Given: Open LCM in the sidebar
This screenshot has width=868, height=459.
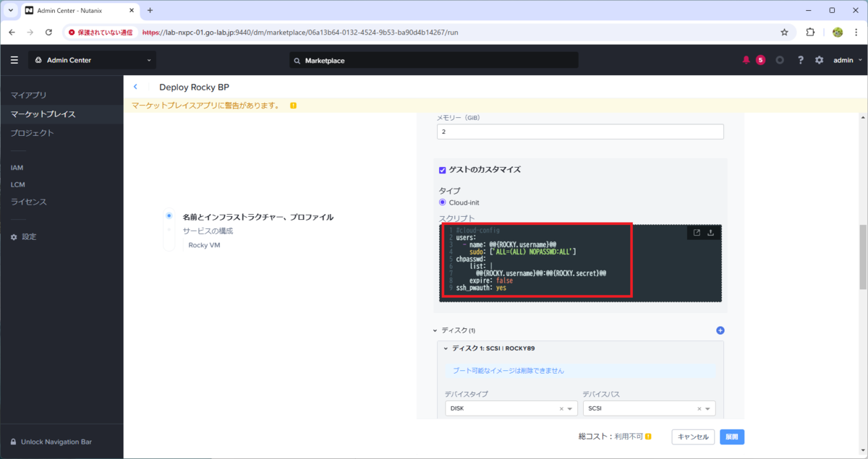Looking at the screenshot, I should [17, 184].
